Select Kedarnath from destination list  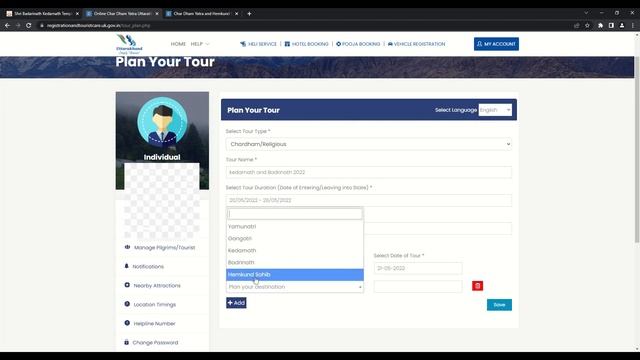coord(295,250)
